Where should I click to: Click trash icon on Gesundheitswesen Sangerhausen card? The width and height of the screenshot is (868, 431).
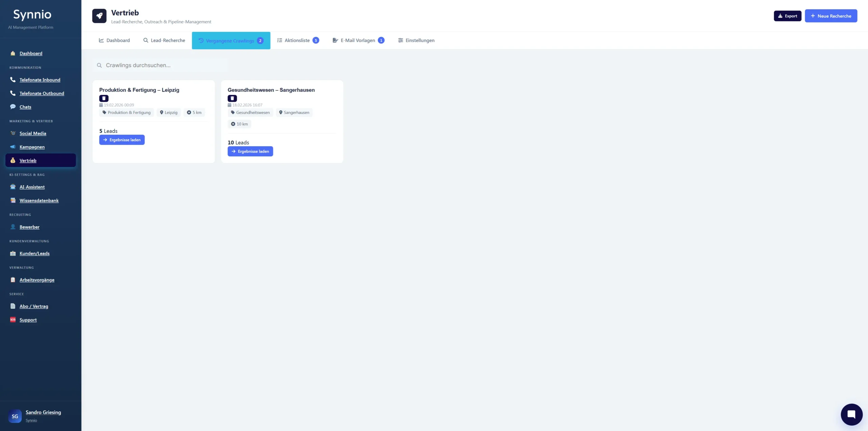click(232, 98)
